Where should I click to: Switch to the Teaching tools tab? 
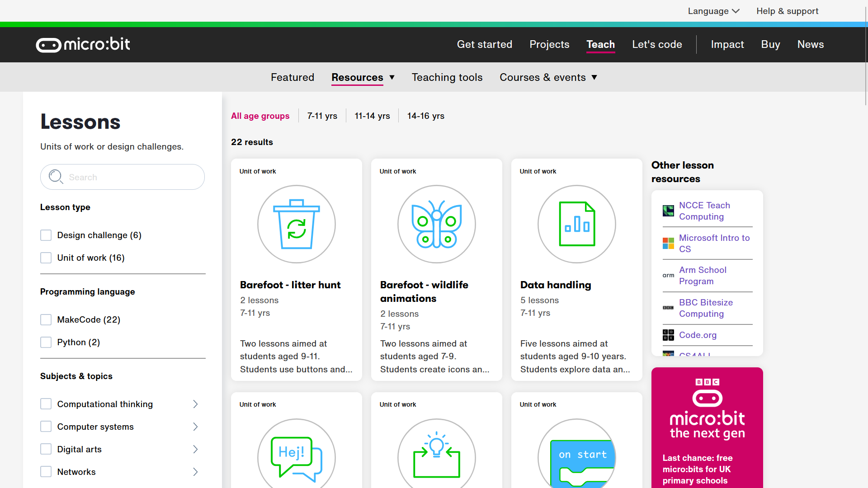coord(447,77)
